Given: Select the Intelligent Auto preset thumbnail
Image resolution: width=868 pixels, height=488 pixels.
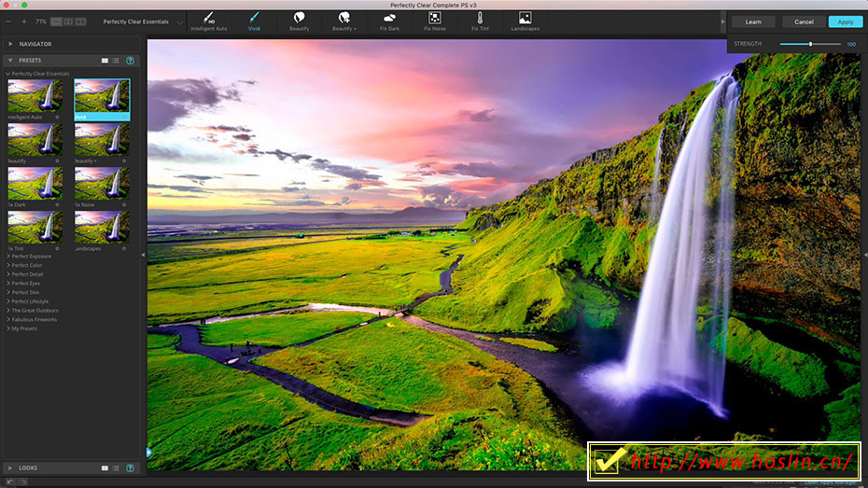Looking at the screenshot, I should tap(35, 96).
